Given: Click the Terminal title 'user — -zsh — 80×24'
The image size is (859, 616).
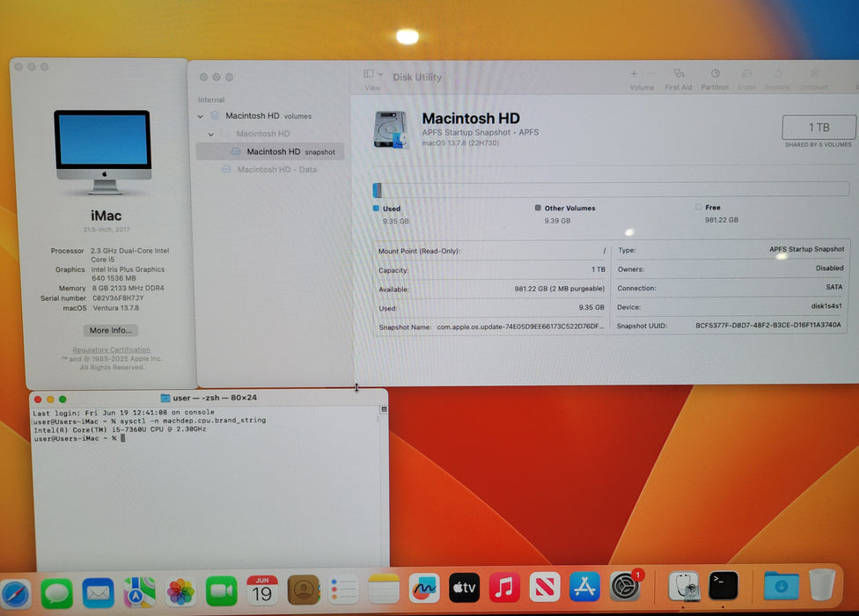Looking at the screenshot, I should pos(214,398).
